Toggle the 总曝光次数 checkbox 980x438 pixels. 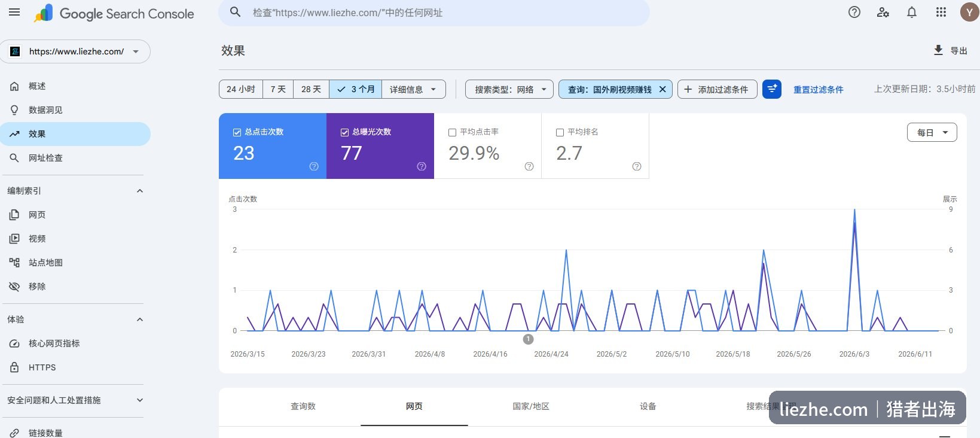tap(344, 132)
